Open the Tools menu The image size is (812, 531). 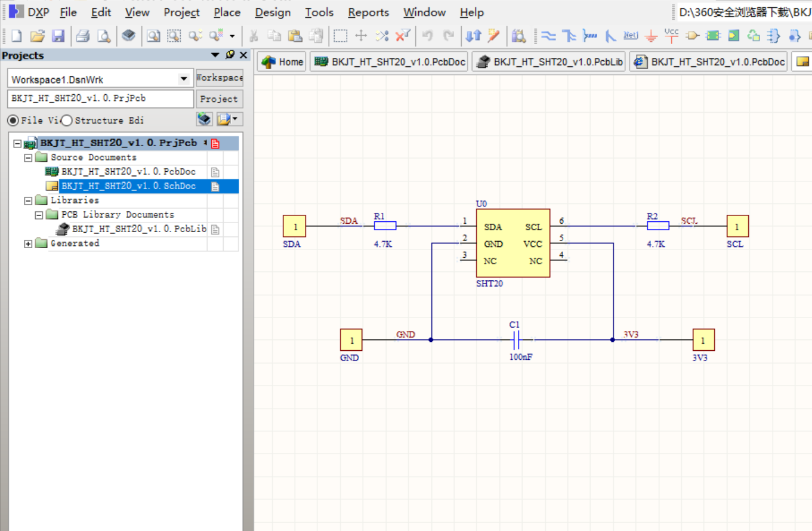[319, 12]
